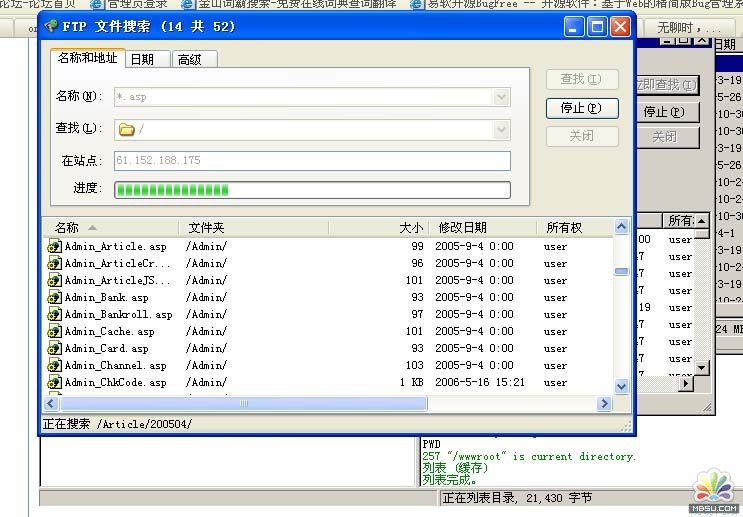Viewport: 743px width, 517px height.
Task: Click the Admin_ChkCode.asp file icon
Action: click(55, 382)
